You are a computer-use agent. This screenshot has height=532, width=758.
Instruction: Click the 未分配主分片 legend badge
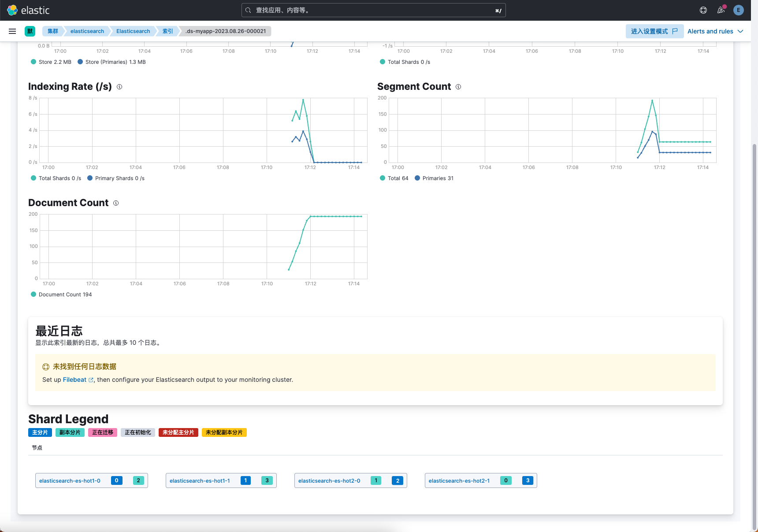pos(178,432)
